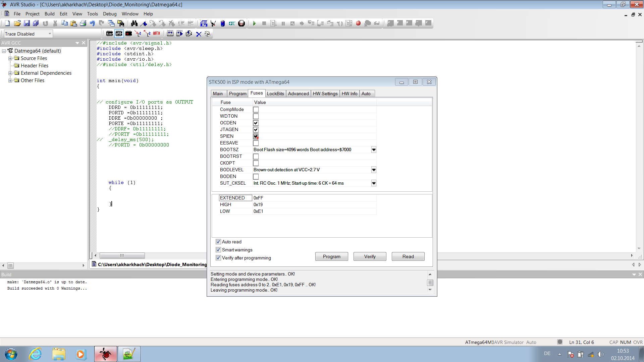Viewport: 644px width, 362px height.
Task: Toggle the CKOPT fuse checkbox
Action: tap(256, 163)
